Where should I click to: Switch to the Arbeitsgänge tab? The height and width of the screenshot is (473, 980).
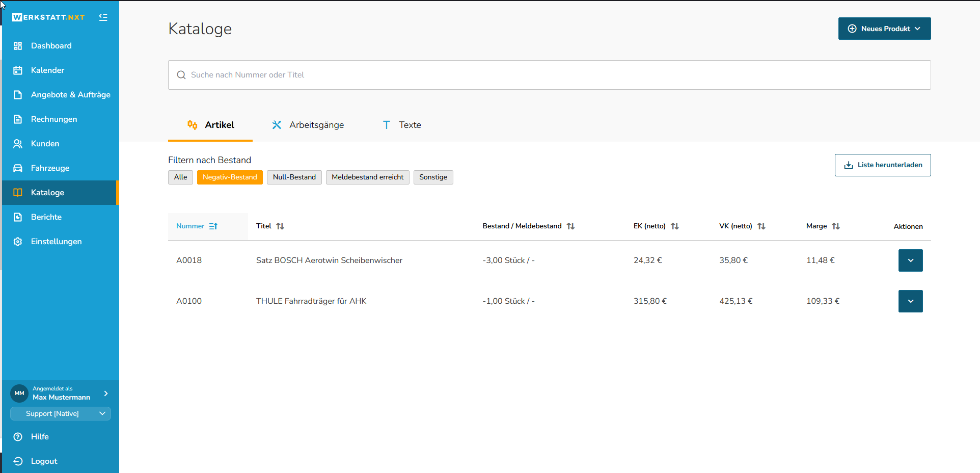pyautogui.click(x=308, y=125)
